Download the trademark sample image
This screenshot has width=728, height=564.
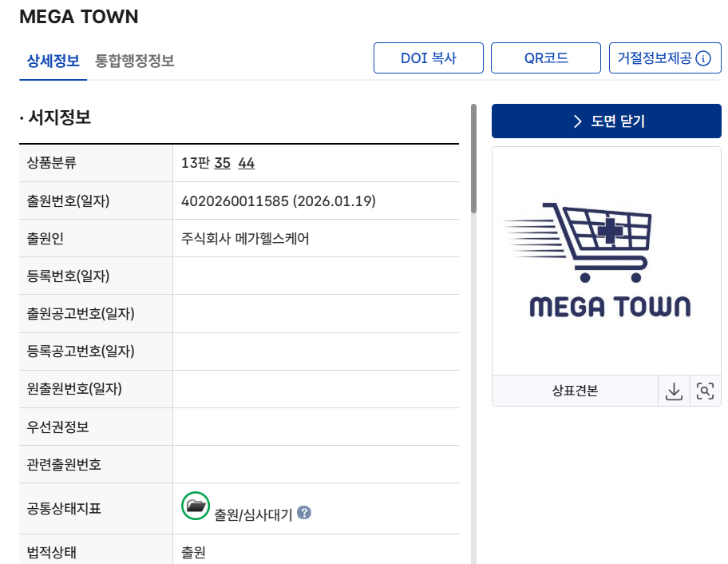pyautogui.click(x=674, y=391)
